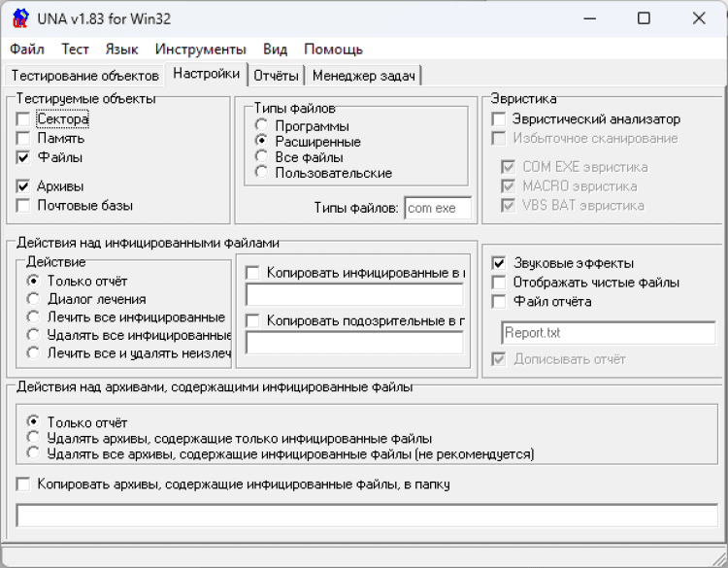Select Лечить все инфицированные radio
Viewport: 728px width, 568px height.
point(33,317)
